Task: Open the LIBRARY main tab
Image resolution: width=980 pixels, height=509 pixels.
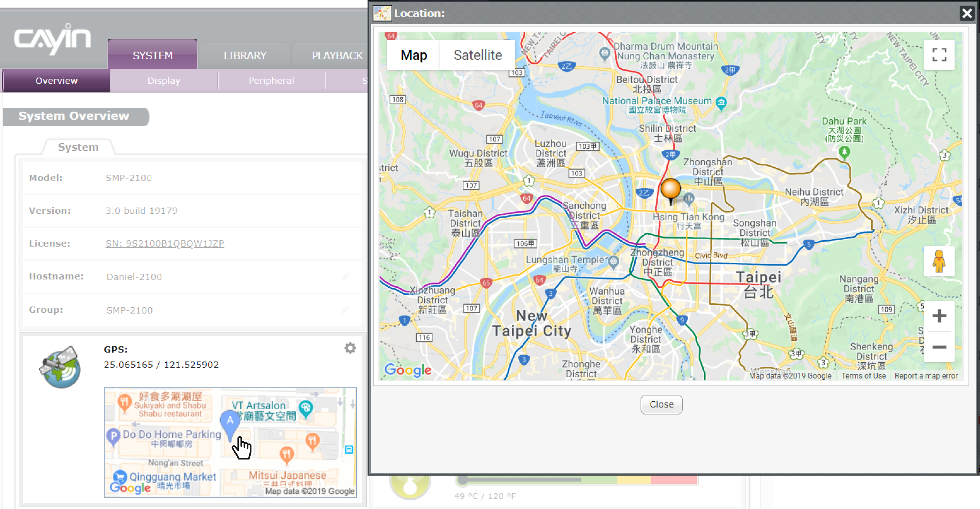Action: [x=245, y=56]
